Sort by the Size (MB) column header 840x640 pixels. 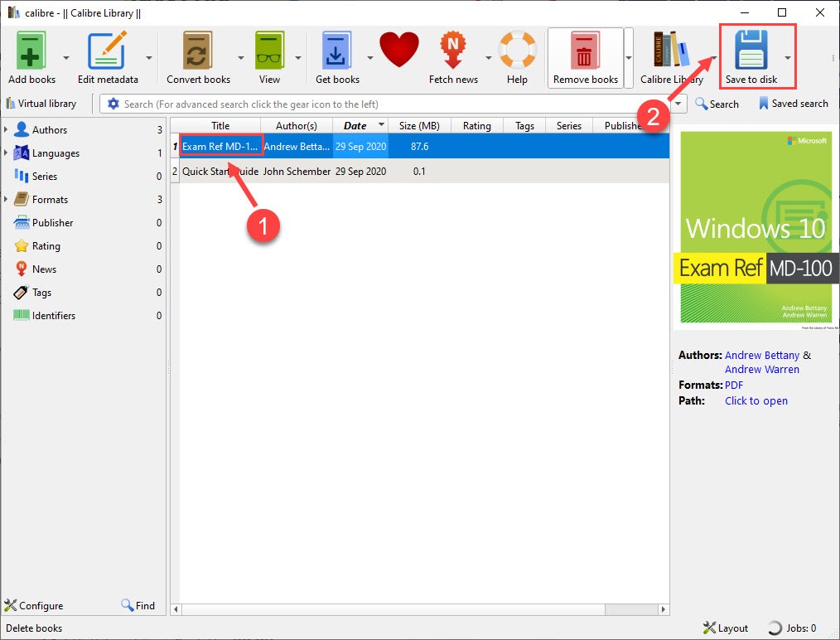[x=419, y=125]
